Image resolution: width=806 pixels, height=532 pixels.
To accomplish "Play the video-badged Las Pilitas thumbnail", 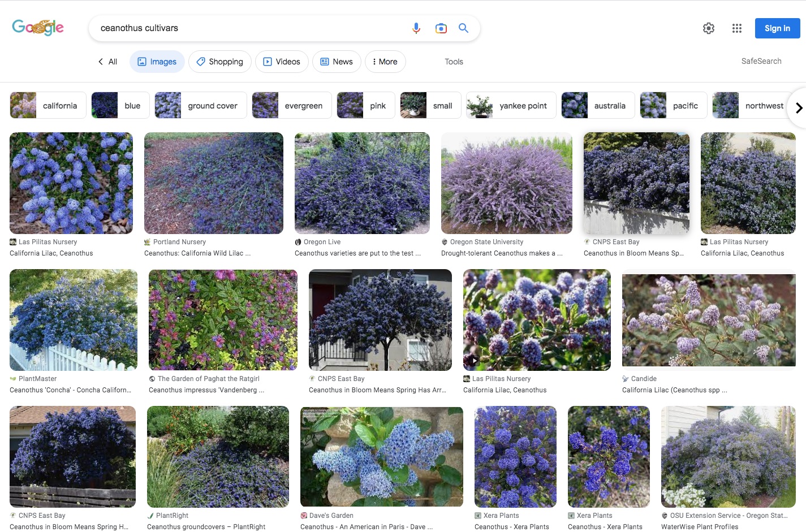I will [x=536, y=320].
